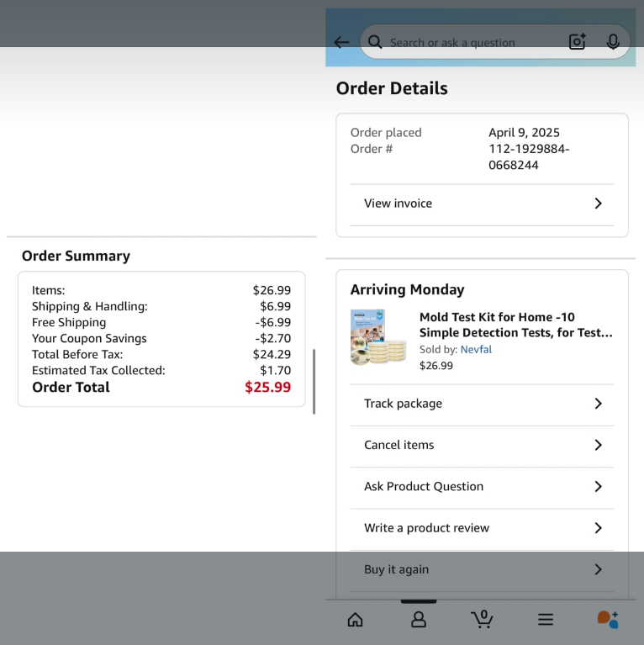Open Nevfal seller link
Screen dimensions: 644x645
pos(476,349)
